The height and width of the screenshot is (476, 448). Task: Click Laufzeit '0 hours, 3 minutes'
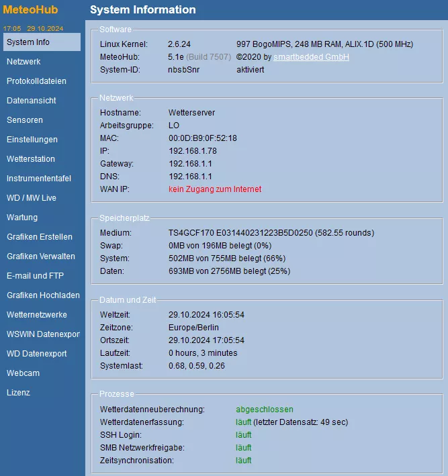203,352
